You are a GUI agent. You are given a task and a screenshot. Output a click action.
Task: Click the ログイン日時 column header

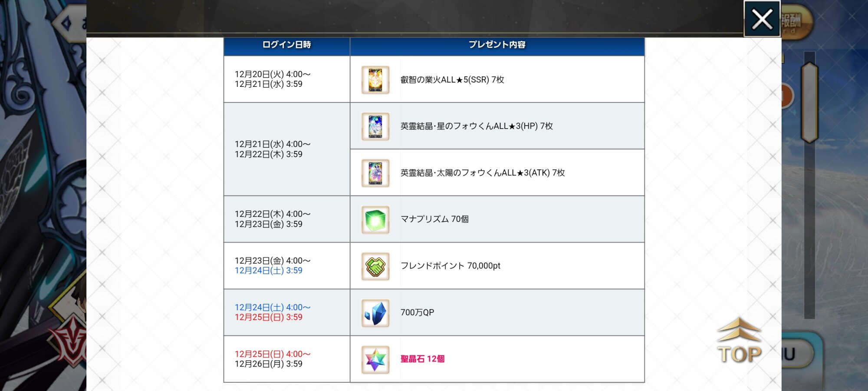coord(286,45)
